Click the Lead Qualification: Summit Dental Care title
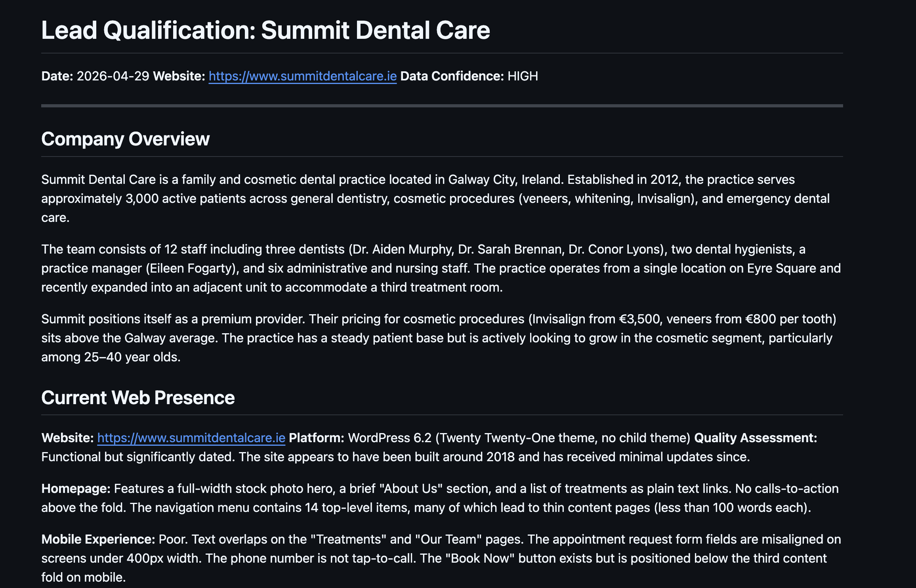916x588 pixels. [265, 31]
